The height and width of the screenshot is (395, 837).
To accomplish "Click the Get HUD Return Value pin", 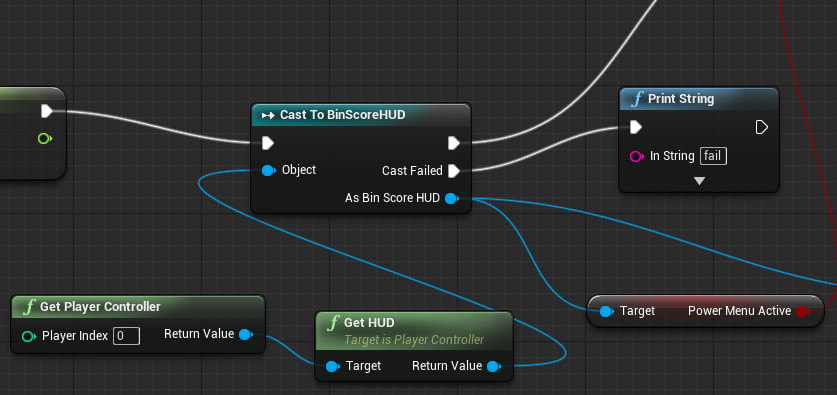I will click(494, 366).
